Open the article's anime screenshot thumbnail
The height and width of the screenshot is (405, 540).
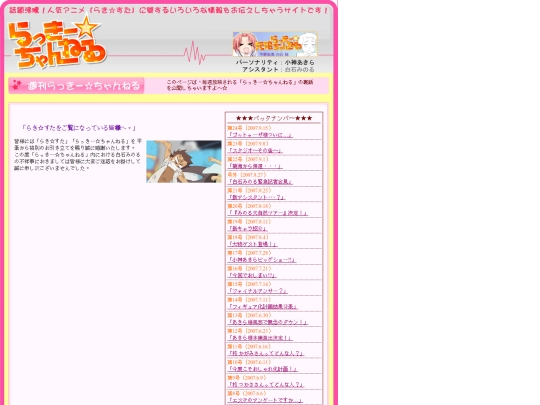[x=184, y=161]
